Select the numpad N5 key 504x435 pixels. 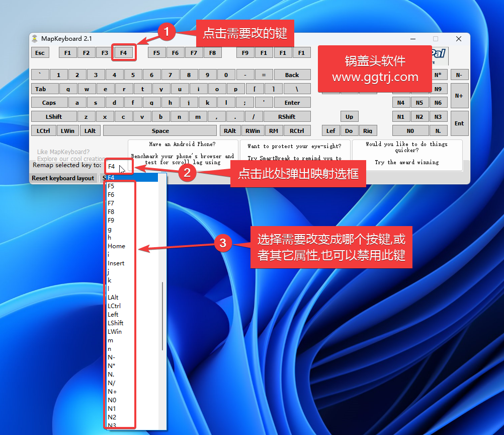click(x=419, y=103)
